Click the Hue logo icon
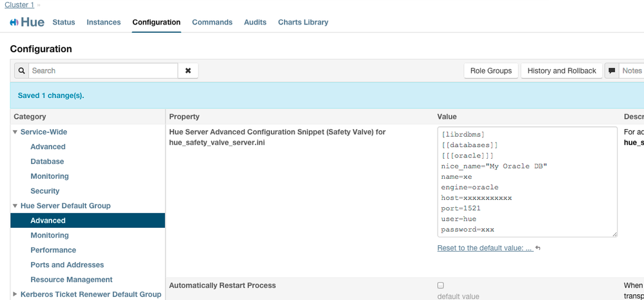The image size is (644, 300). point(14,23)
